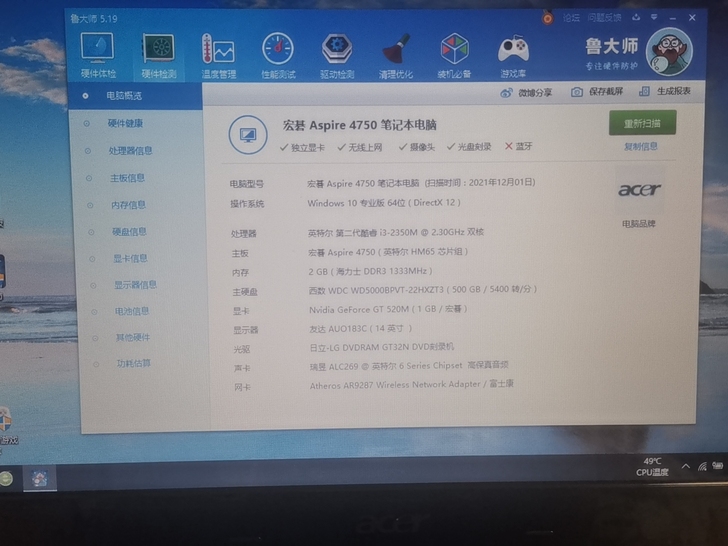Click the 2 GB DDR3 1333MHz memory value

[370, 271]
